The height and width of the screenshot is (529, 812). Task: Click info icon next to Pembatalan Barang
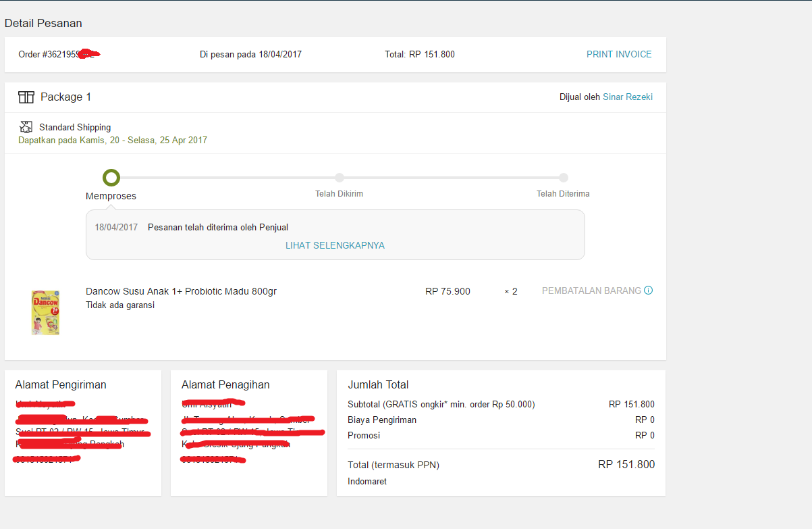pyautogui.click(x=649, y=291)
